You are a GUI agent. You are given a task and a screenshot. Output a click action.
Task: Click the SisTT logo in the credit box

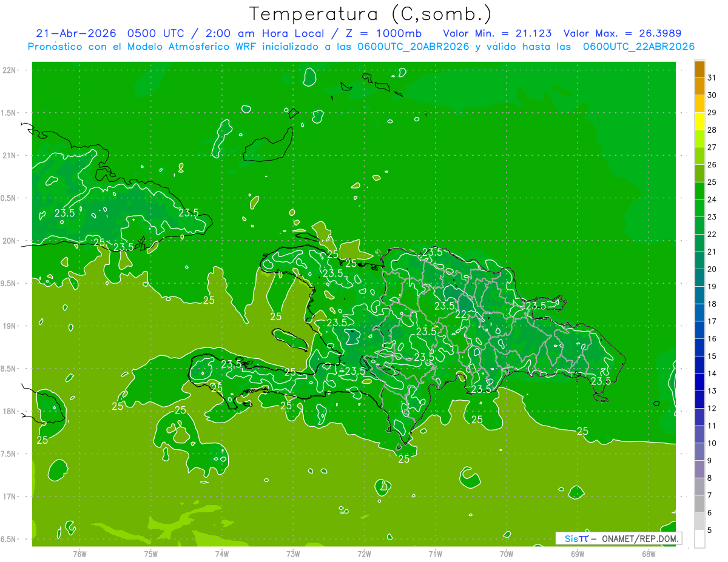576,538
